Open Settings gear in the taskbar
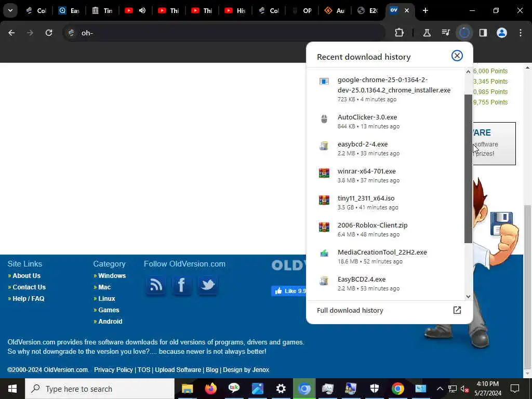 pos(281,389)
